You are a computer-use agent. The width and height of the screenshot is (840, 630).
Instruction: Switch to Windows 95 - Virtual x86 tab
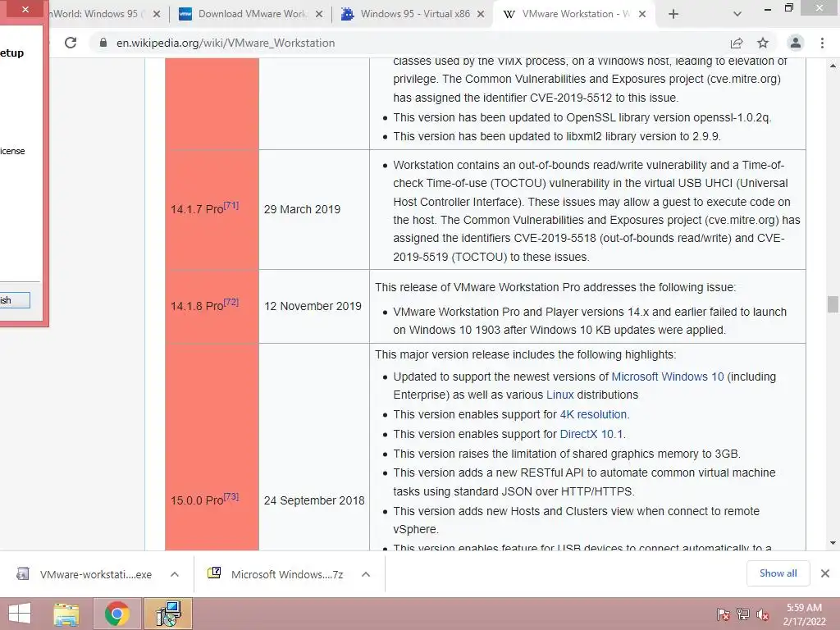click(413, 15)
